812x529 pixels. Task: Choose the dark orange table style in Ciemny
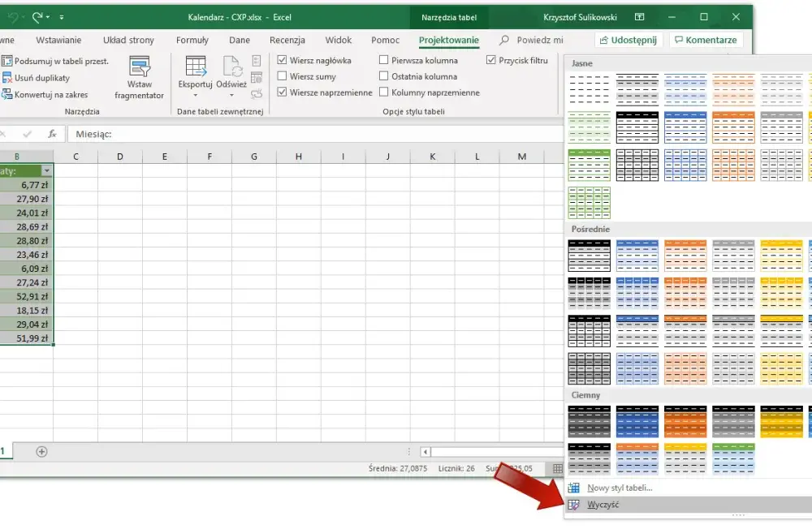[685, 421]
